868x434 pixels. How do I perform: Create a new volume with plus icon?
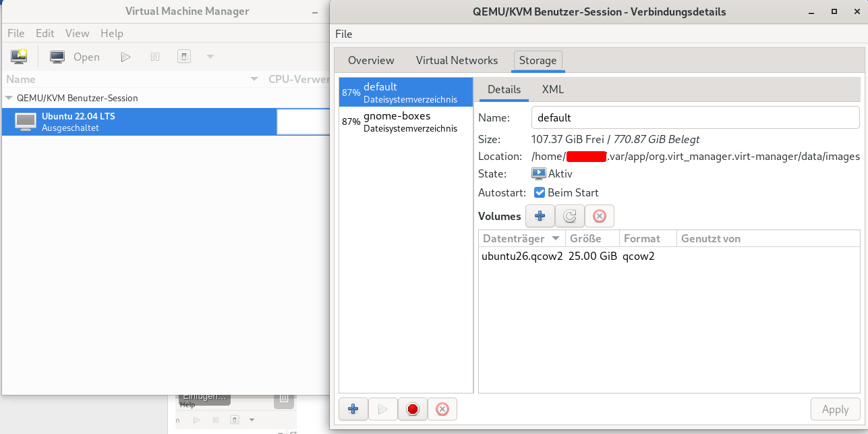[540, 216]
